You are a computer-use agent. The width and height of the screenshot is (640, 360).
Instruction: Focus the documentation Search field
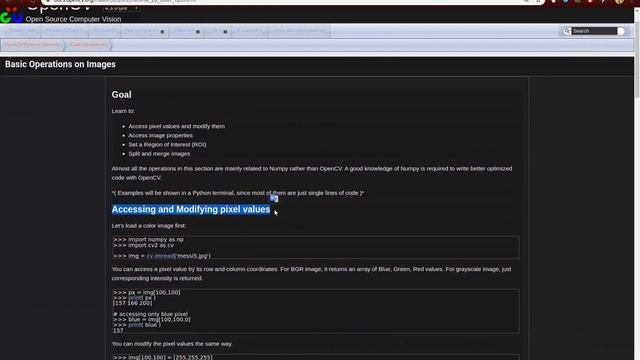pos(594,31)
